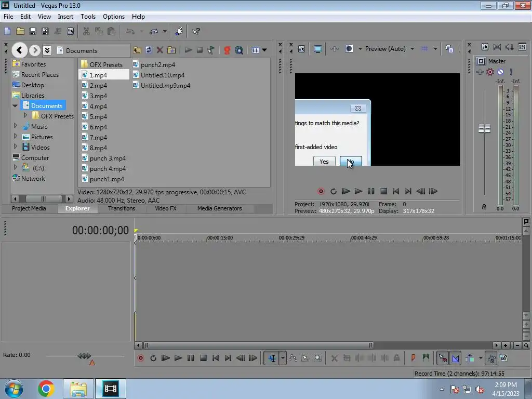Stop preview in Explorer toolbar

(x=199, y=50)
